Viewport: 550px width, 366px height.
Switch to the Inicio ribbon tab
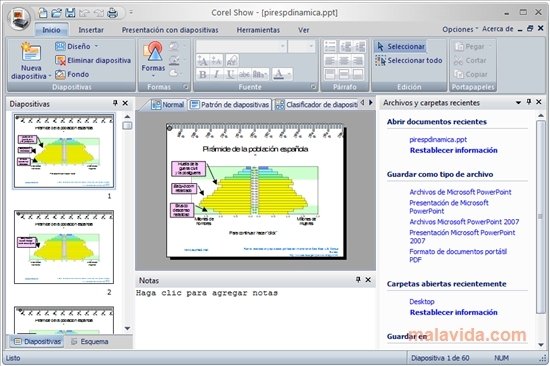[x=51, y=30]
